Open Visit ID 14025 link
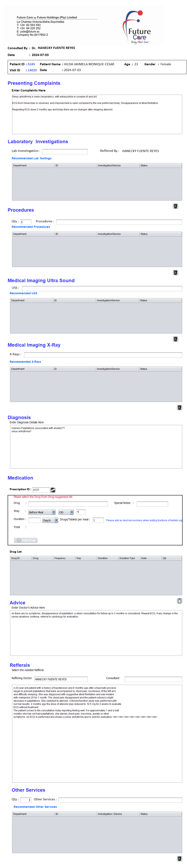Viewport: 187px width, 868px height. (32, 70)
